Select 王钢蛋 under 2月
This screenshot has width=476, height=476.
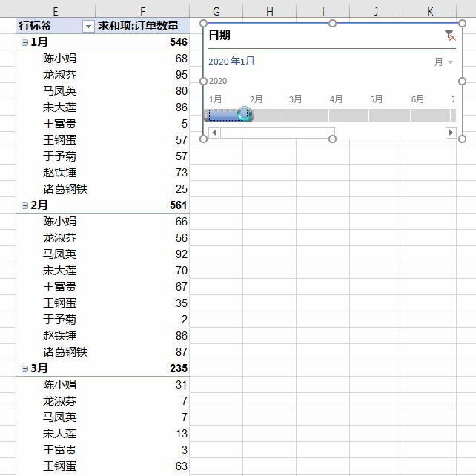coord(59,303)
